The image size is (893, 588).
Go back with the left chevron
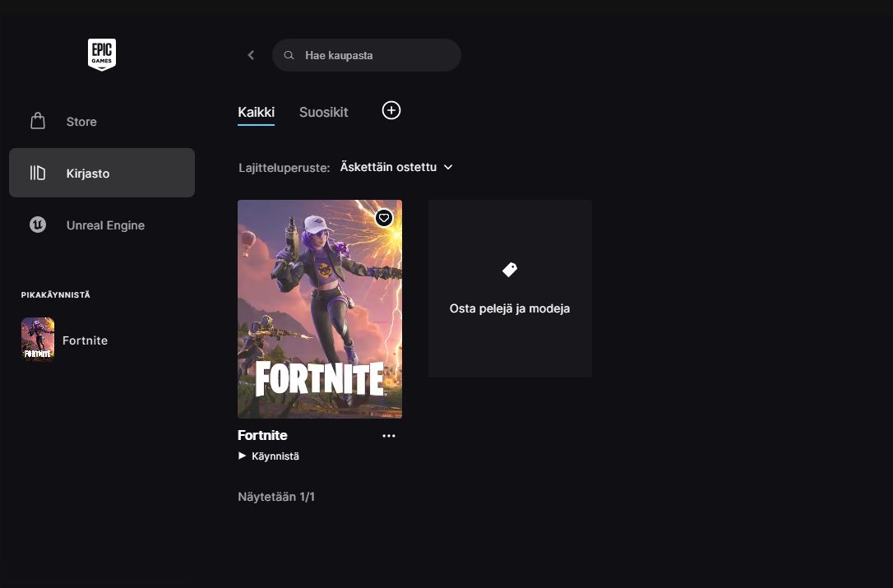(251, 55)
